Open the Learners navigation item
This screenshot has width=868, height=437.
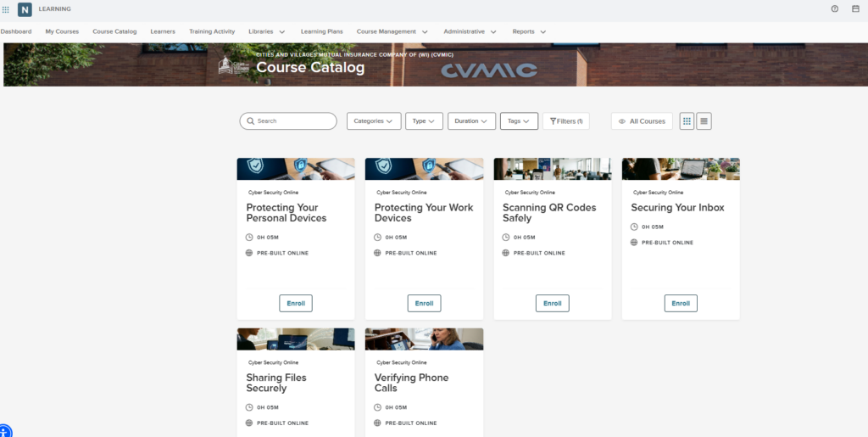click(163, 31)
